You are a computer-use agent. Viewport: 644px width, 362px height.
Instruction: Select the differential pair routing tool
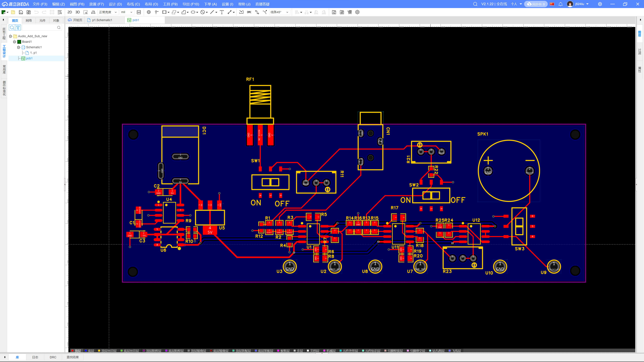265,12
